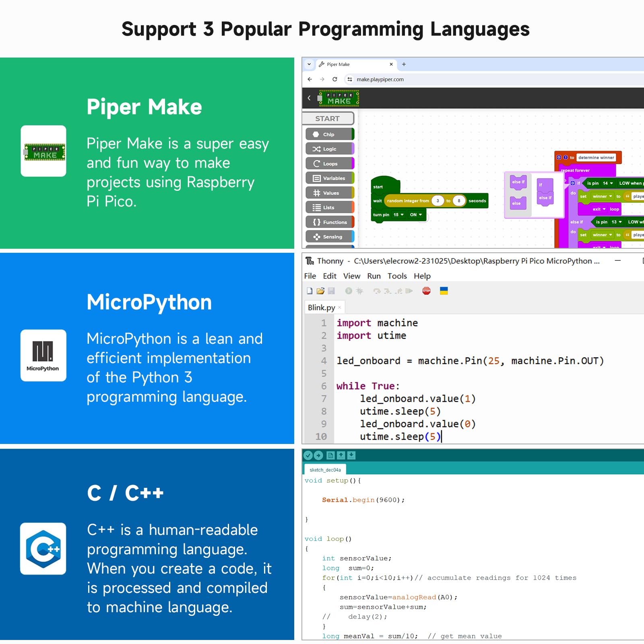Select the Piper Make browser tab
This screenshot has height=644, width=644.
(x=356, y=64)
